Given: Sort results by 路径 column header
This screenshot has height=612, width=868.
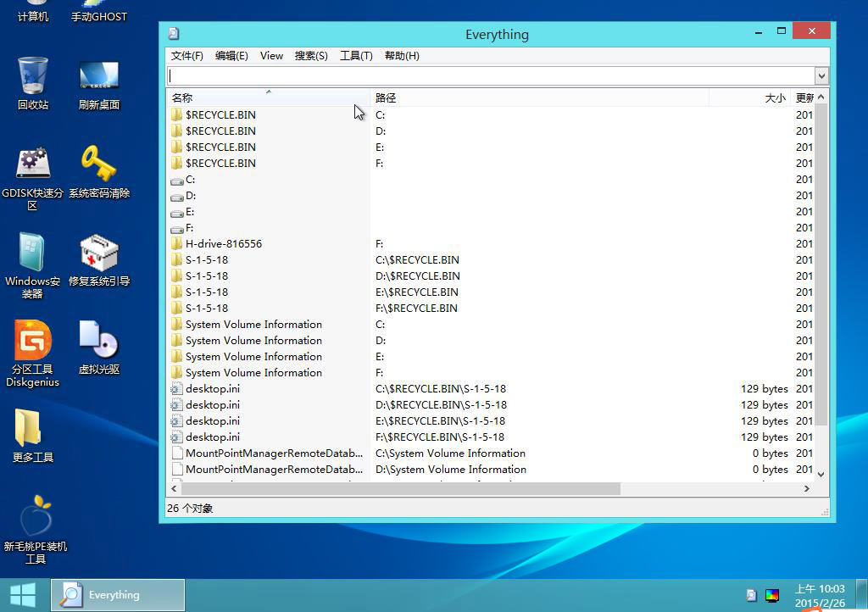Looking at the screenshot, I should tap(540, 98).
